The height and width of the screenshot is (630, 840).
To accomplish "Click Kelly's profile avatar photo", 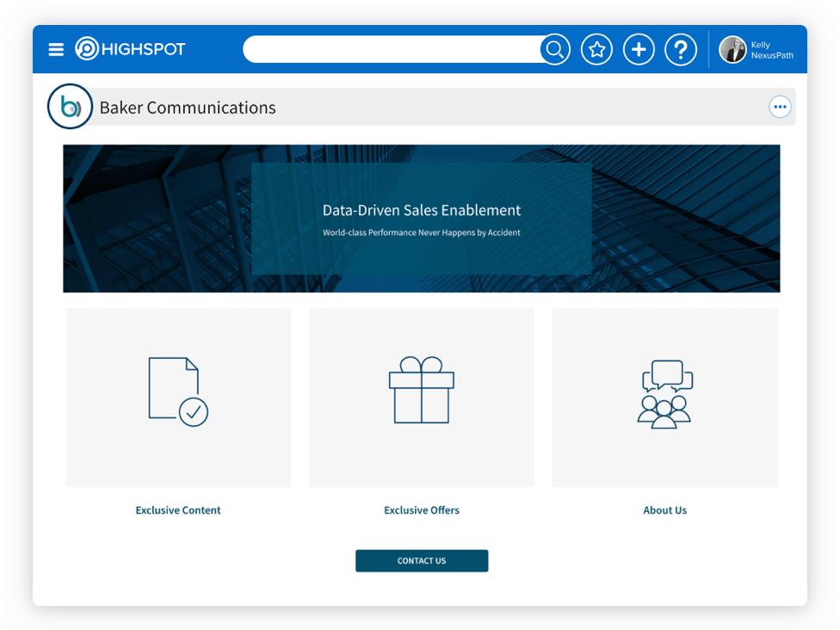I will coord(732,50).
